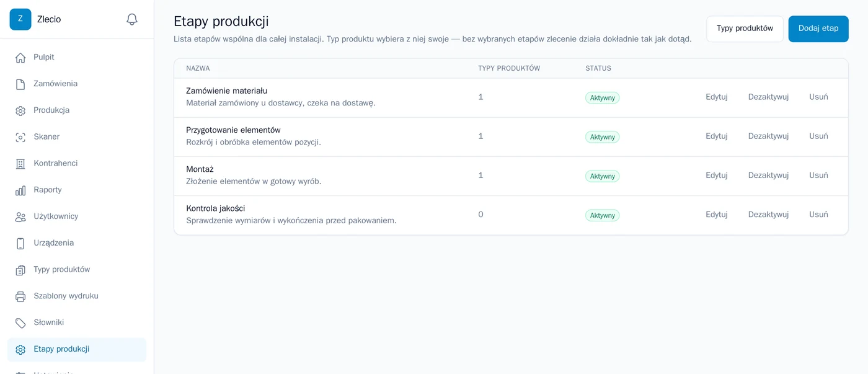Open the Pulpit menu item
The width and height of the screenshot is (868, 374).
(77, 58)
